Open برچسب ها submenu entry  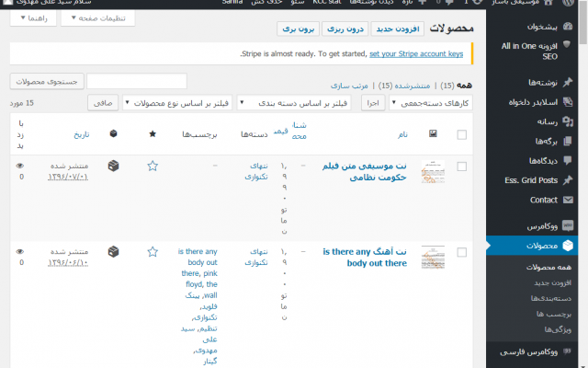(x=554, y=314)
